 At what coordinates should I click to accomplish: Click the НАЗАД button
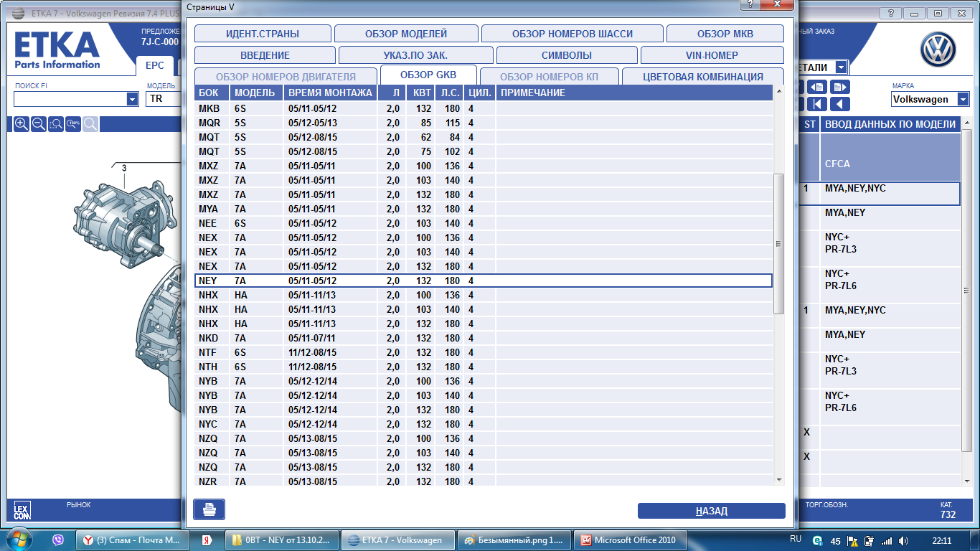[712, 511]
